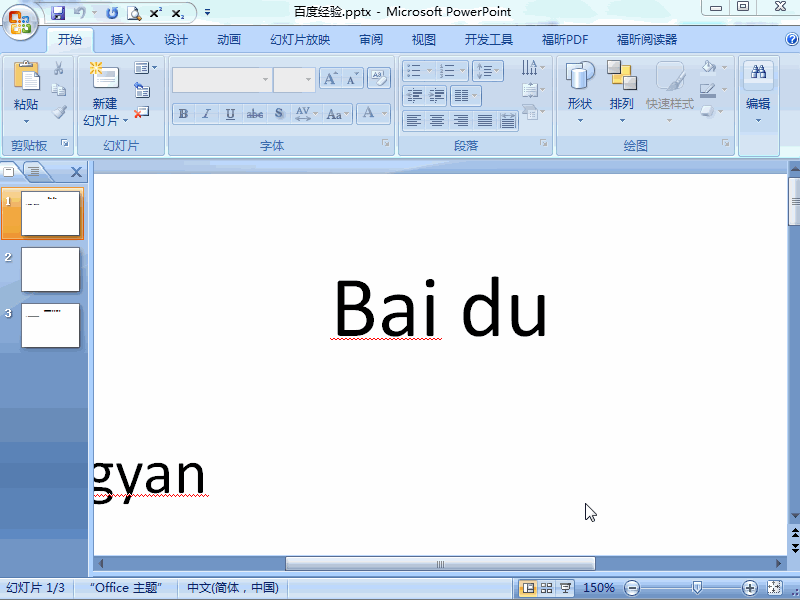Image resolution: width=800 pixels, height=600 pixels.
Task: Open the Customize Quick Access Toolbar dropdown
Action: click(x=207, y=12)
